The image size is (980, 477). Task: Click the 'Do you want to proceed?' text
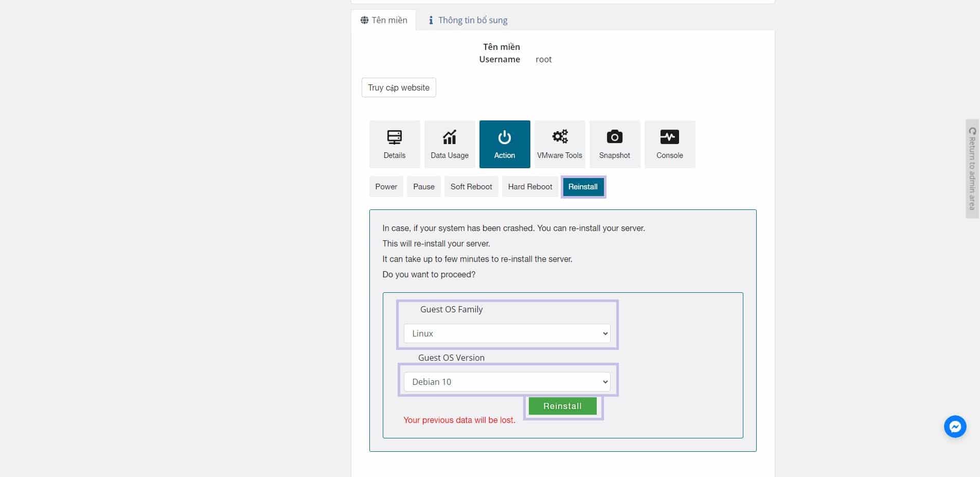(x=429, y=274)
